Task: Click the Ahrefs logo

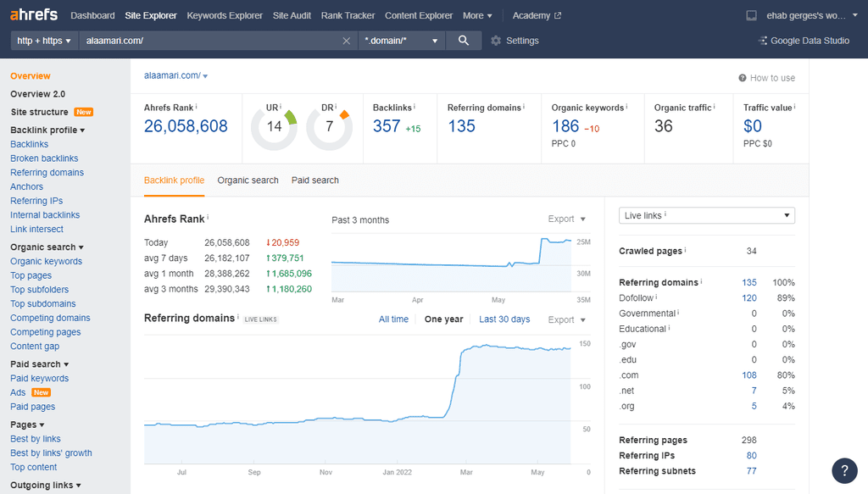Action: (x=34, y=14)
